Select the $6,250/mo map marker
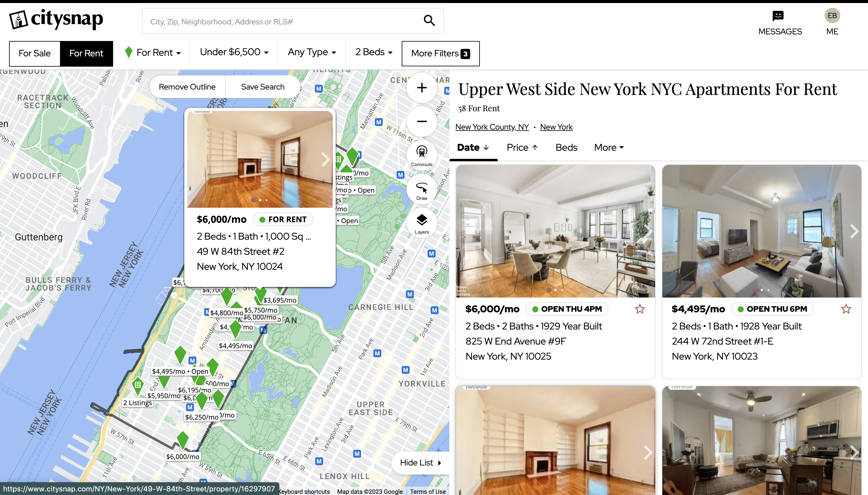The image size is (868, 495). pyautogui.click(x=202, y=417)
